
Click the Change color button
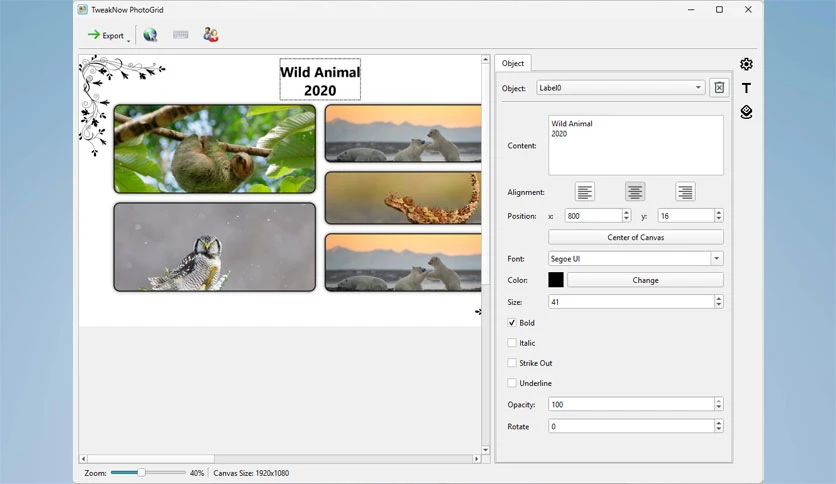[645, 280]
